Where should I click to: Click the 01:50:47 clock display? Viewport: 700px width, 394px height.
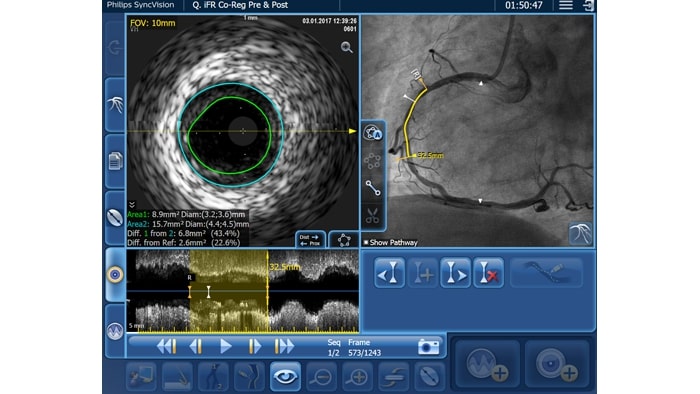[x=524, y=5]
